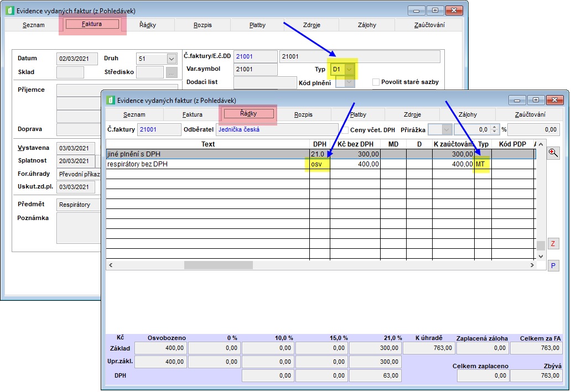Click the For.úhrady field Převodní příkaz
Screen dimensions: 571x392
pyautogui.click(x=79, y=174)
